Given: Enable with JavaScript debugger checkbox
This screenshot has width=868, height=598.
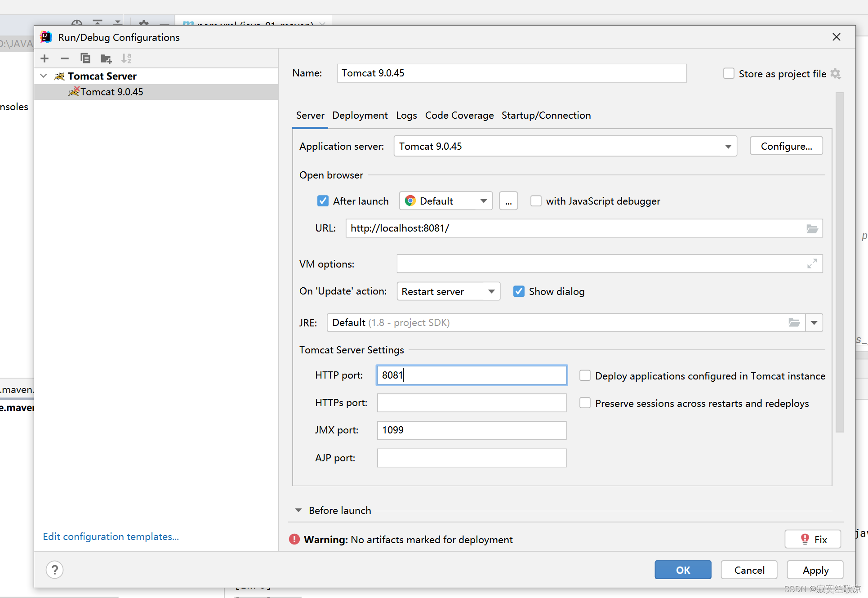Looking at the screenshot, I should [x=536, y=201].
